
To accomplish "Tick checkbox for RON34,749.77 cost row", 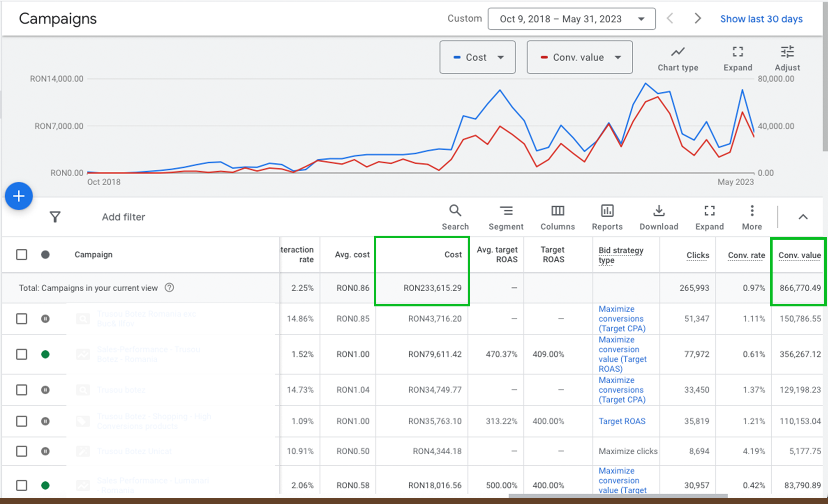I will (x=21, y=390).
